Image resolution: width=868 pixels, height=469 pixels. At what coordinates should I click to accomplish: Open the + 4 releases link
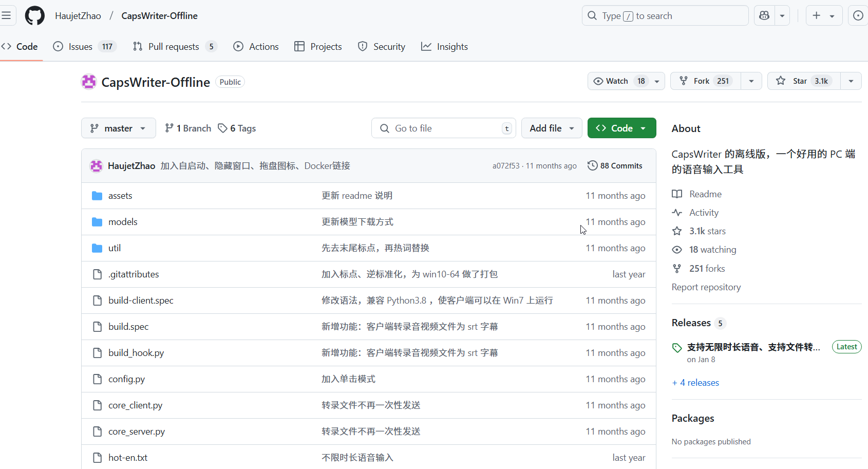[695, 382]
